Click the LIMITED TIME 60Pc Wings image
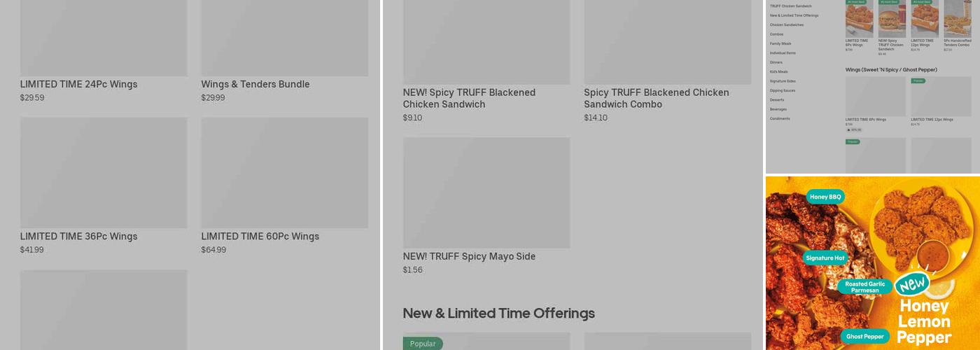The height and width of the screenshot is (350, 980). point(284,172)
